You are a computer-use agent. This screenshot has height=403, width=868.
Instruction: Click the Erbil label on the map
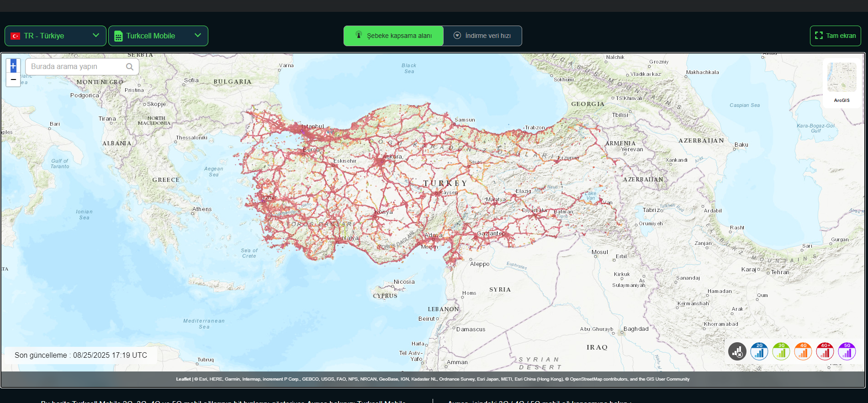[621, 257]
